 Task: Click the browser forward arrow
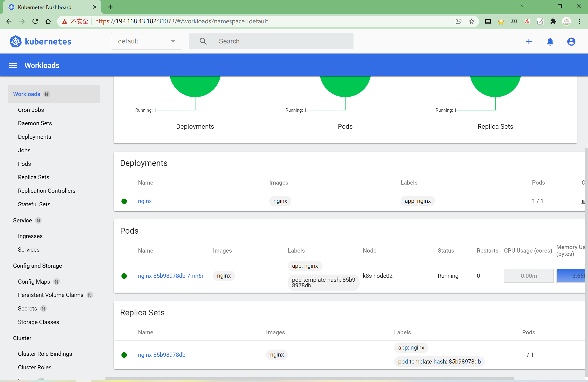point(22,21)
